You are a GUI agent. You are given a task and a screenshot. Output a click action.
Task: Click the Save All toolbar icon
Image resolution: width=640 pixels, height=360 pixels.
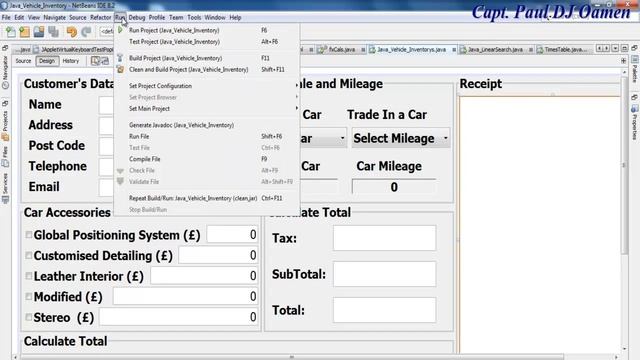53,32
